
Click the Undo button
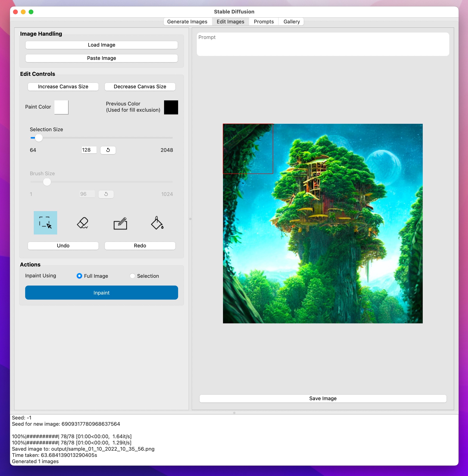tap(63, 245)
